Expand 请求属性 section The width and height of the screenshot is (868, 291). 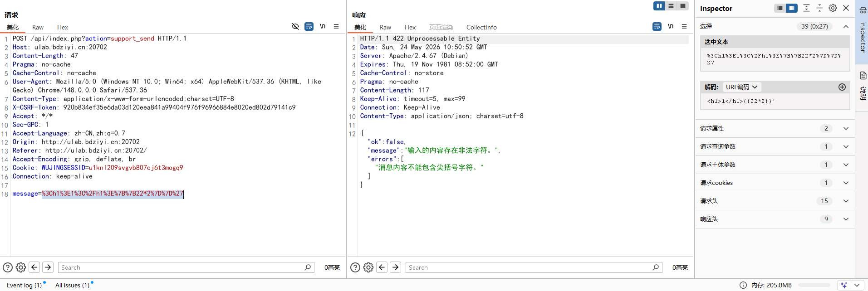tap(775, 128)
